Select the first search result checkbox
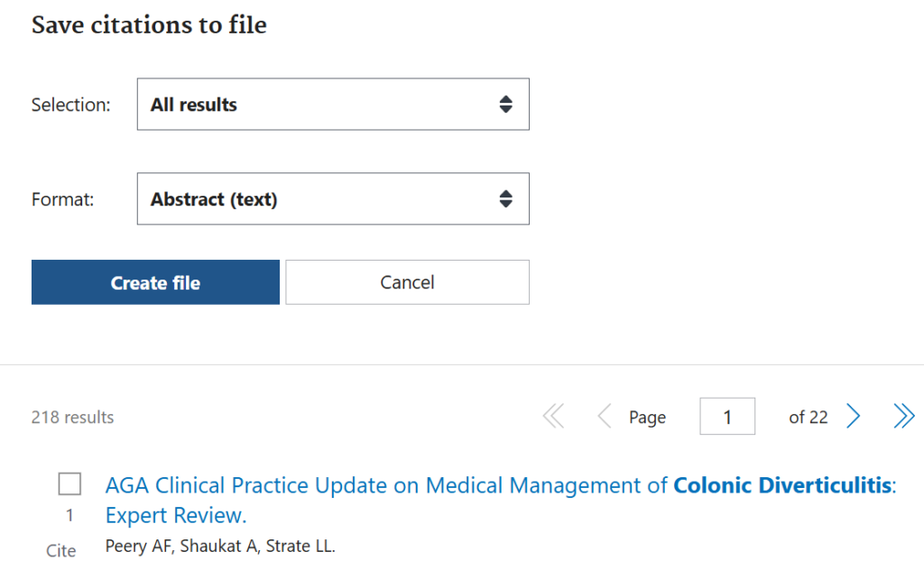This screenshot has width=924, height=561. click(x=69, y=484)
